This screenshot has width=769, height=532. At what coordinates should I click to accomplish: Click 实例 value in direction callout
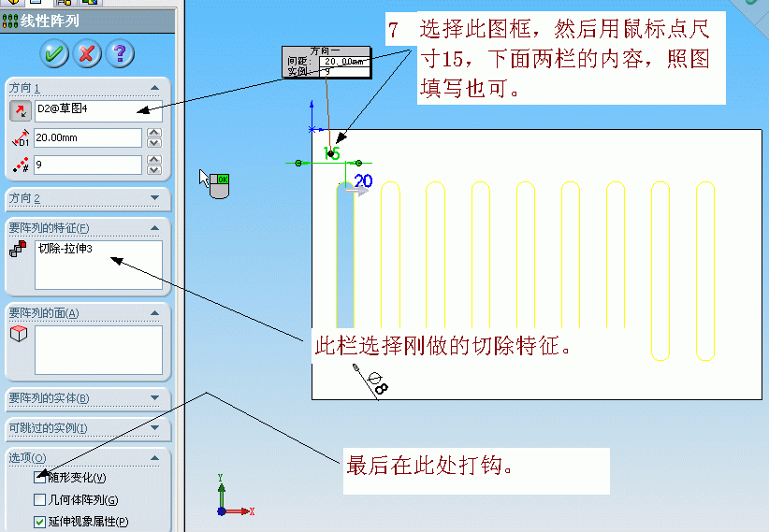[344, 72]
